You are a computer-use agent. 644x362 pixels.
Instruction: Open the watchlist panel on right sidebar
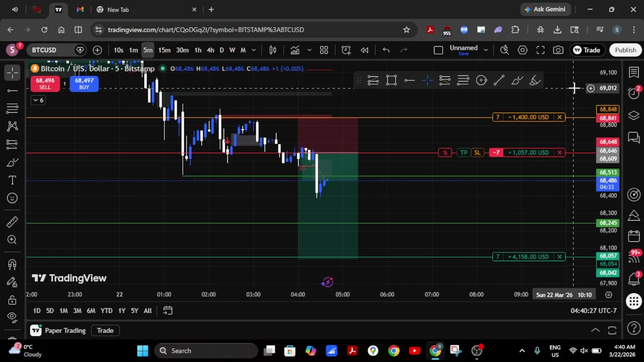pyautogui.click(x=634, y=73)
